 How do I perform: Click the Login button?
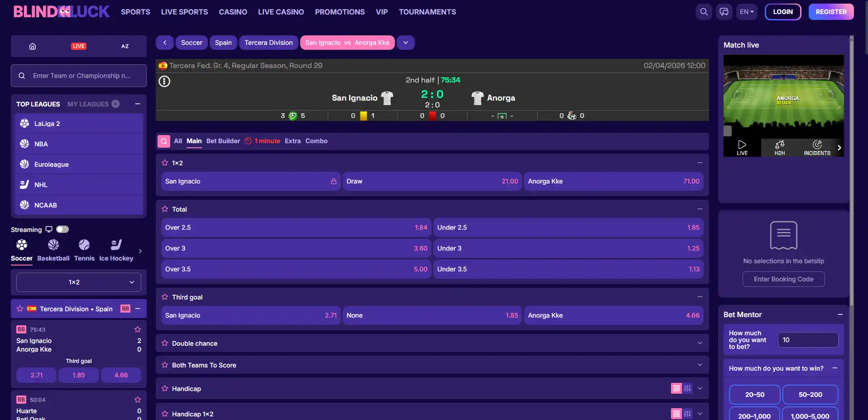click(783, 12)
